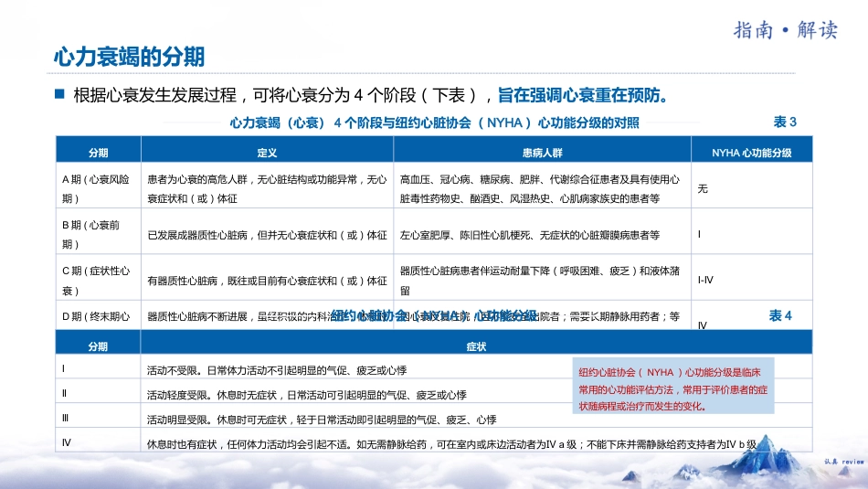Click the 表 3 label
Image resolution: width=868 pixels, height=489 pixels.
point(785,122)
